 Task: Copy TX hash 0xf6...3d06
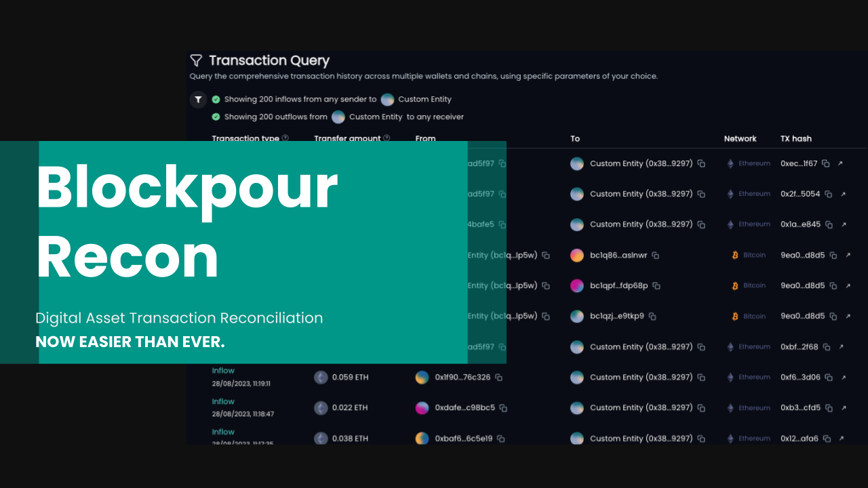click(x=829, y=378)
